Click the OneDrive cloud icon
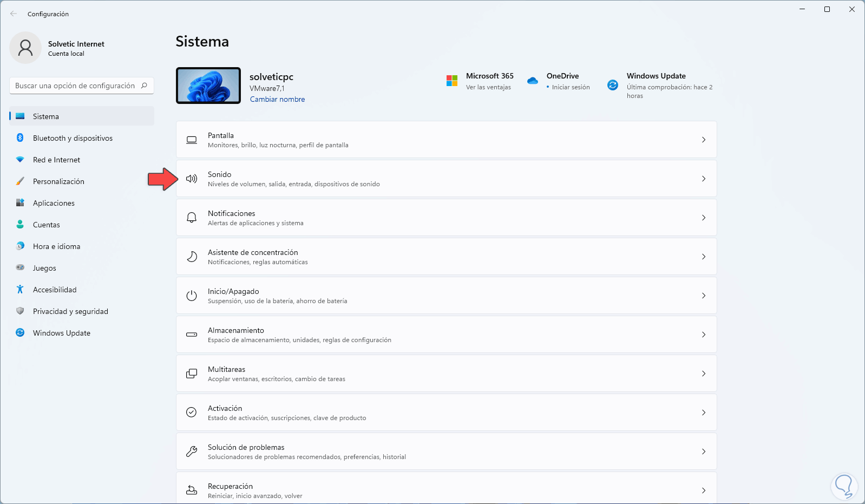Viewport: 865px width, 504px height. point(533,81)
